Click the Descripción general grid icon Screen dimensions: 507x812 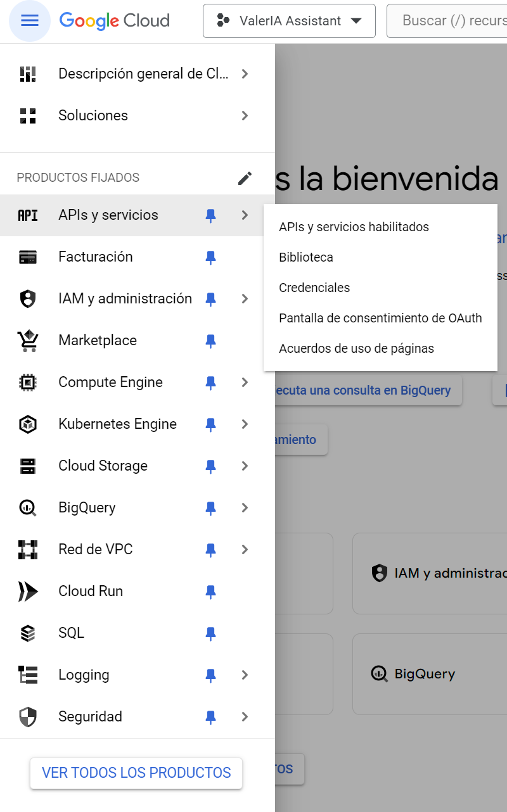pyautogui.click(x=28, y=74)
